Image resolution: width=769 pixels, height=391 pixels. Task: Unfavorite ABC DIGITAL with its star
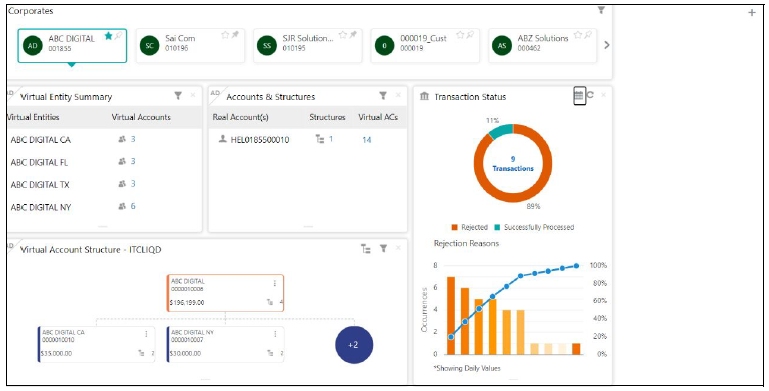point(108,36)
